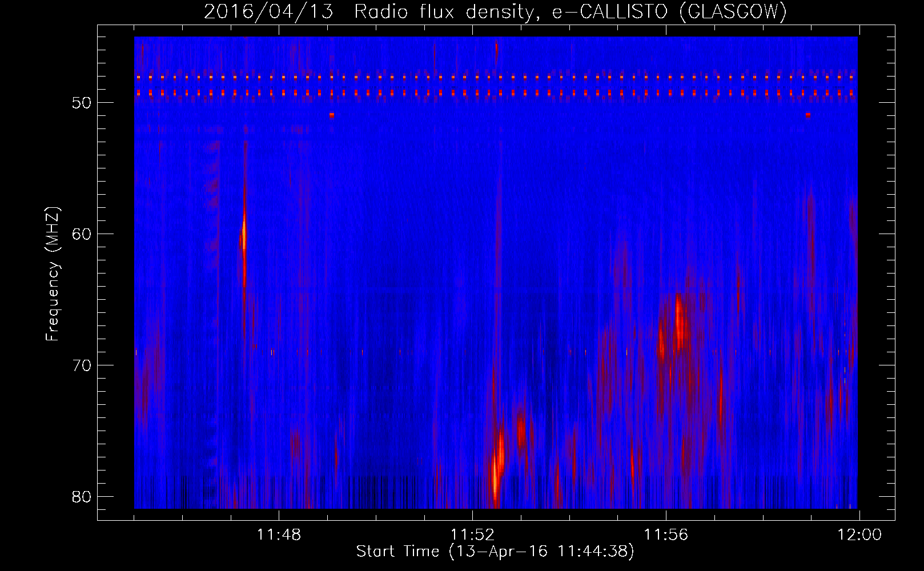Click the 12:00 time tick label
The width and height of the screenshot is (924, 571).
click(x=859, y=535)
